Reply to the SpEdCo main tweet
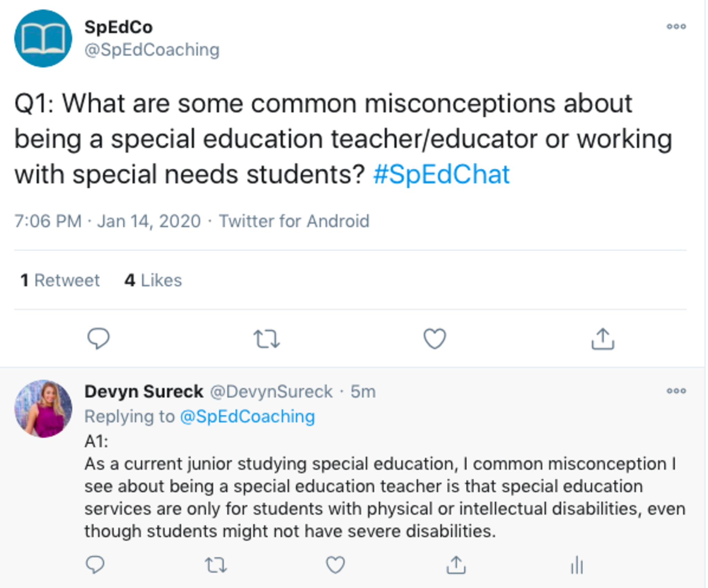 tap(98, 339)
